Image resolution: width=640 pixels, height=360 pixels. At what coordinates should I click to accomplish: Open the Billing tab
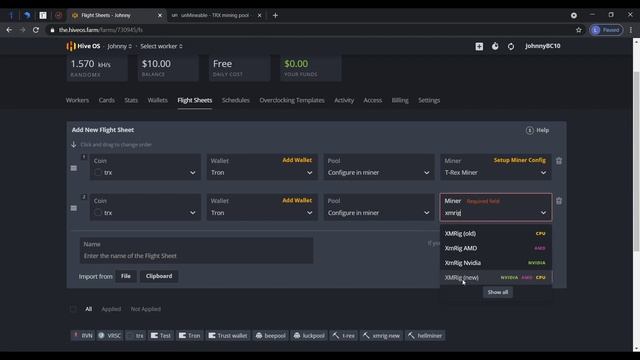point(400,100)
